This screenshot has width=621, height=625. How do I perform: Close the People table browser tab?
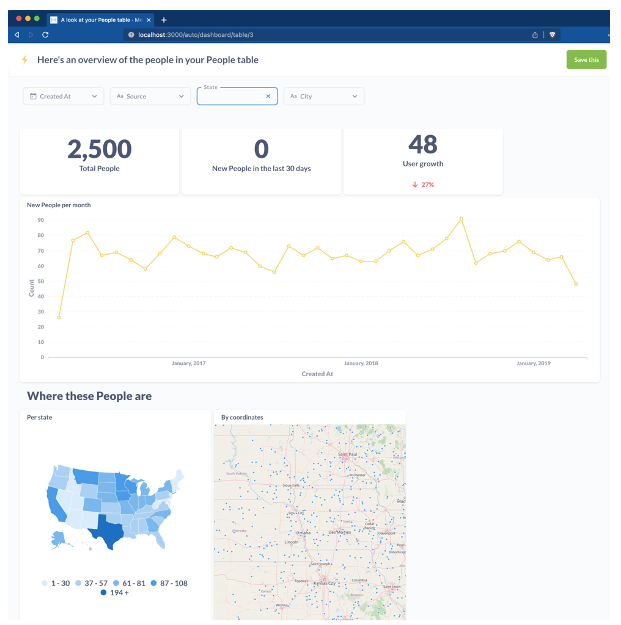pos(150,19)
